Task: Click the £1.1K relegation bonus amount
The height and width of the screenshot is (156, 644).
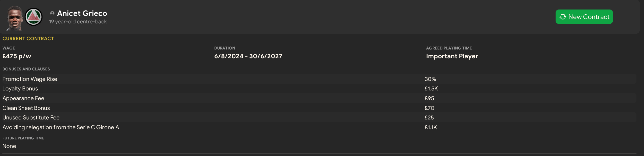Action: (x=431, y=127)
